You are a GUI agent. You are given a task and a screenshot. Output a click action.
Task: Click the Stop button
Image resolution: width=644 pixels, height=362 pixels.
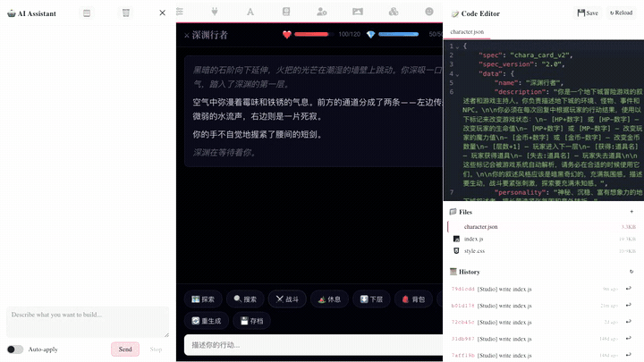(156, 349)
